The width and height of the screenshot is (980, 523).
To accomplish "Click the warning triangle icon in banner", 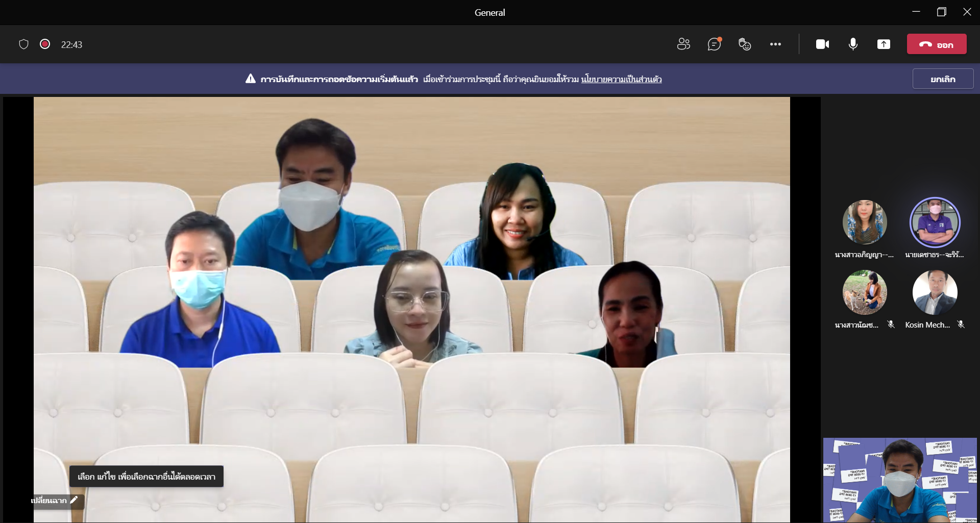I will (x=250, y=79).
